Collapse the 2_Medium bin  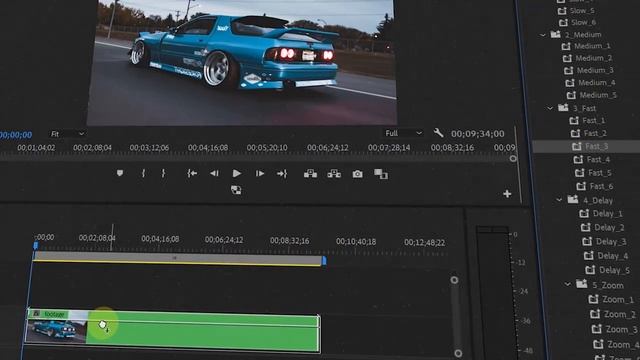pyautogui.click(x=543, y=35)
